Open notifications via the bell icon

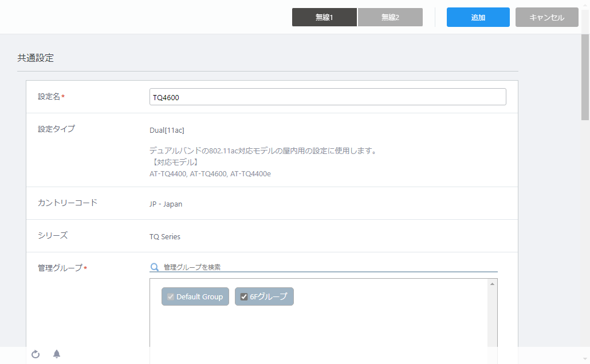pos(57,354)
